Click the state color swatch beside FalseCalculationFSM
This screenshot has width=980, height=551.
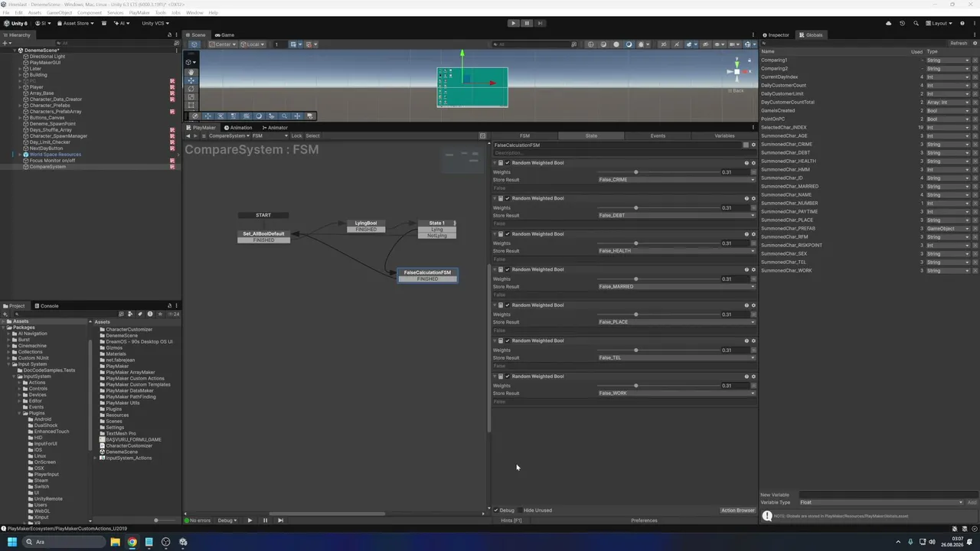746,145
